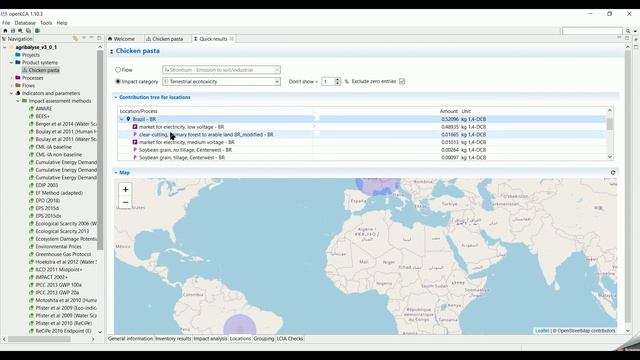Click the maximize Navigation panel icon

coord(99,38)
